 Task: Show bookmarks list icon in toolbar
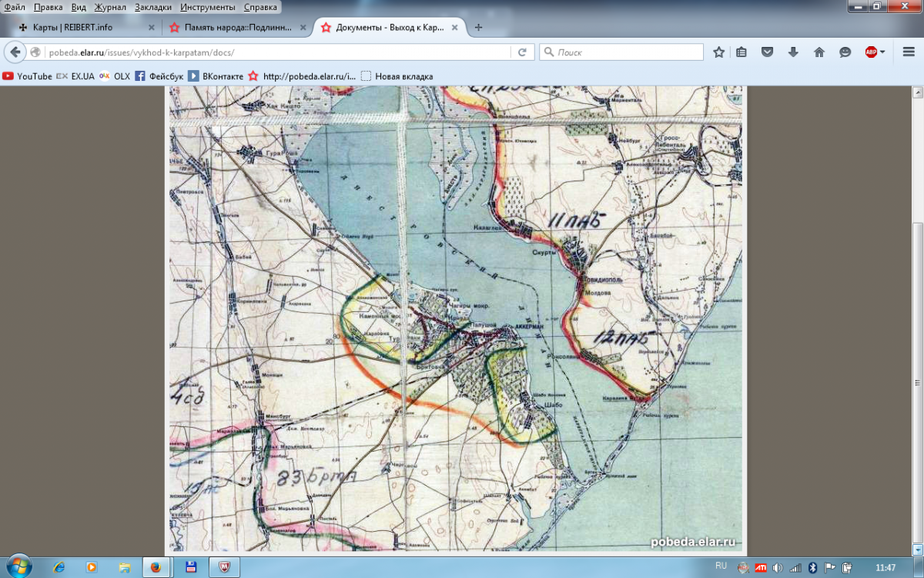[x=742, y=52]
